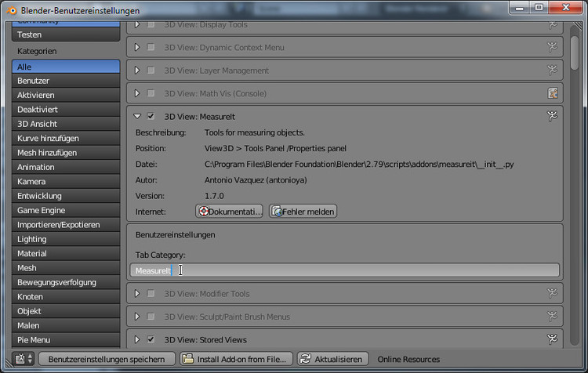Select the Deaktiviert category
Image resolution: width=588 pixels, height=373 pixels.
[66, 110]
